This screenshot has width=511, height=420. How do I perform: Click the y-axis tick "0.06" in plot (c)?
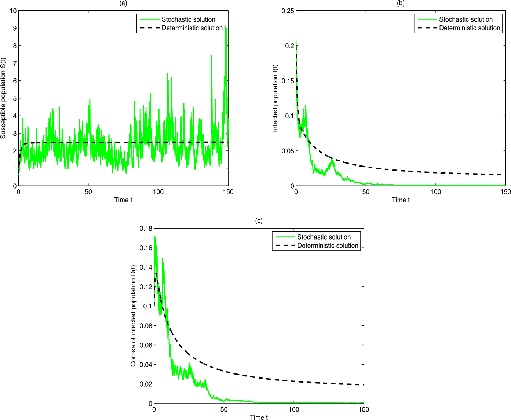[146, 345]
